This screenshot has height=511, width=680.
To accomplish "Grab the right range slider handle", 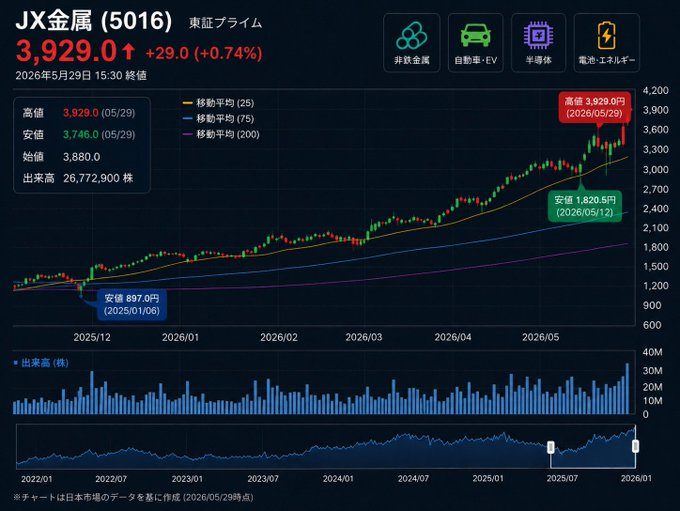I will click(635, 446).
